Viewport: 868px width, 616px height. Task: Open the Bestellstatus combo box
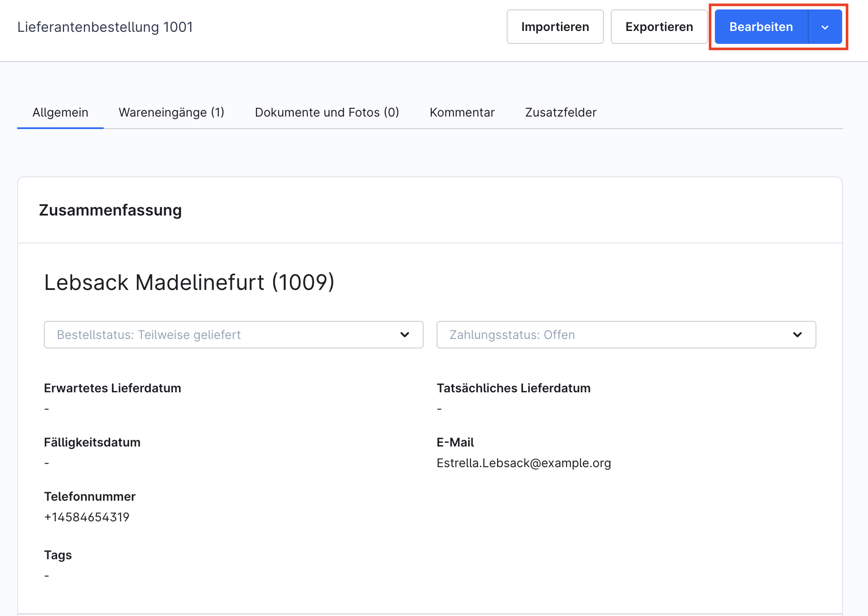234,335
